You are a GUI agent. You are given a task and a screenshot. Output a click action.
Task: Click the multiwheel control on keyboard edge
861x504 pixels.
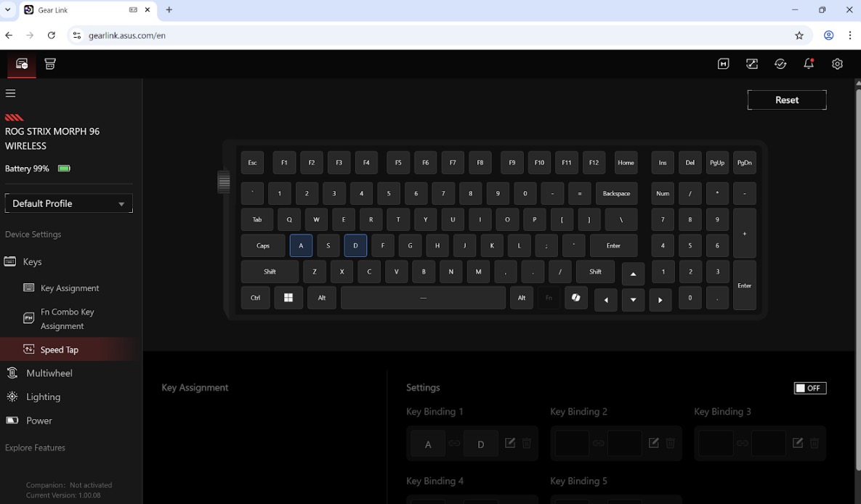pos(224,181)
